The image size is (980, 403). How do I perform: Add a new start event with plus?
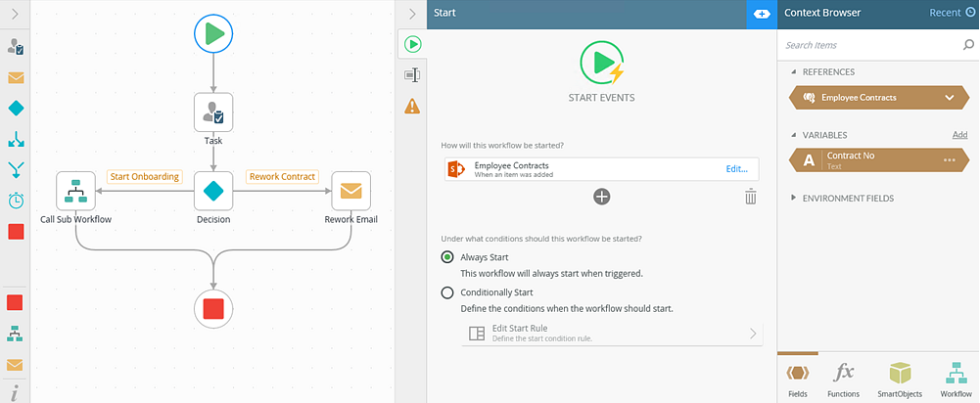click(x=602, y=197)
